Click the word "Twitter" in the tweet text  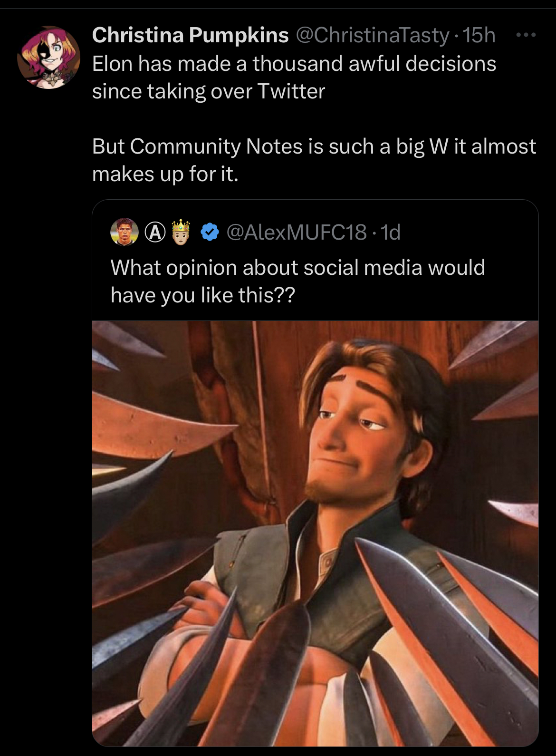pyautogui.click(x=291, y=91)
